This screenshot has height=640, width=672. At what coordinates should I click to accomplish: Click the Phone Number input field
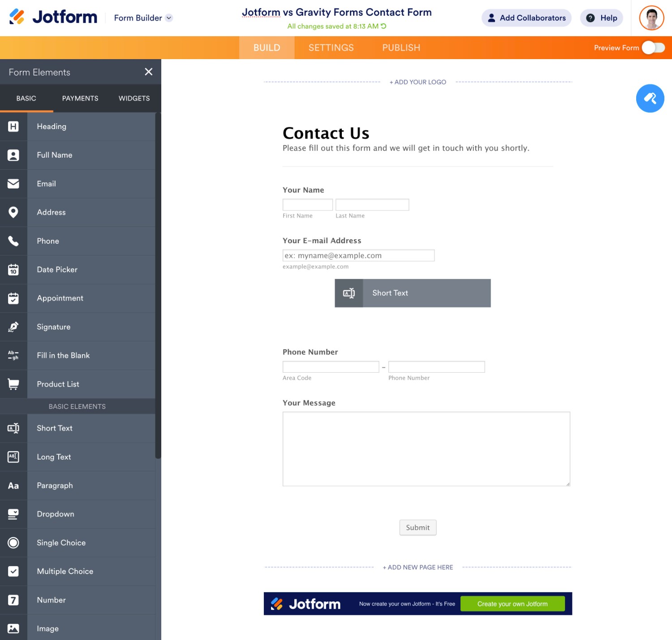pyautogui.click(x=437, y=367)
